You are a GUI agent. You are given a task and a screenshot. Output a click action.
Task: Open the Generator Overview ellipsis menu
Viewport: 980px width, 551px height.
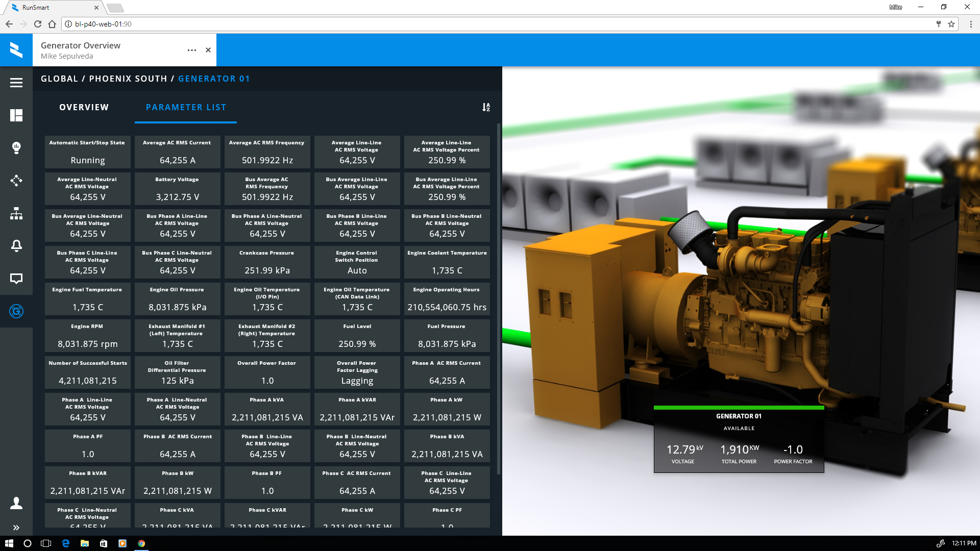pos(192,50)
